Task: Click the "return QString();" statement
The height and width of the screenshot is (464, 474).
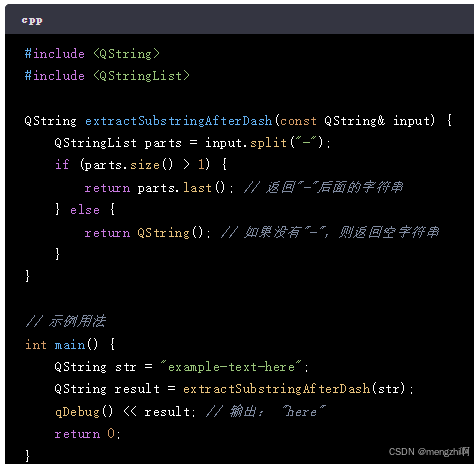Action: pyautogui.click(x=147, y=233)
